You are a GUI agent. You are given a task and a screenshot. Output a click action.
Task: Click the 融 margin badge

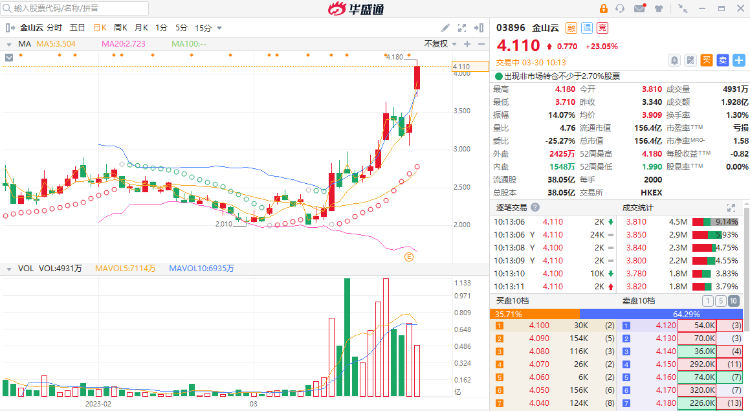571,28
